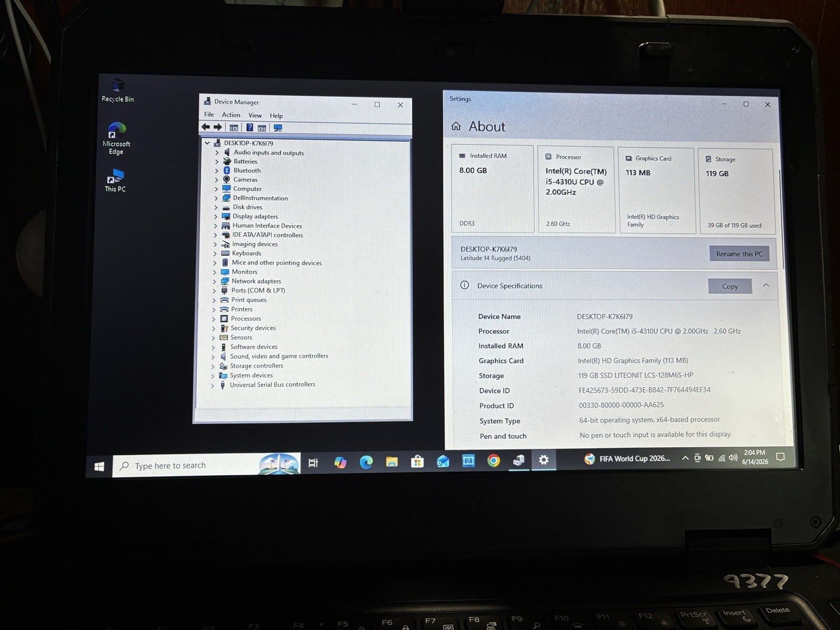
Task: Launch Copilot from the taskbar
Action: (340, 463)
